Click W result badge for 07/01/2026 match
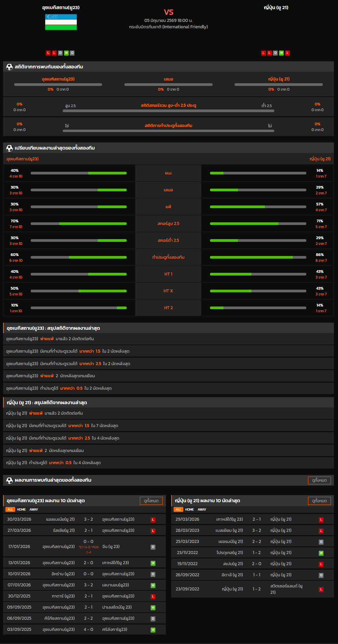 pos(153,585)
